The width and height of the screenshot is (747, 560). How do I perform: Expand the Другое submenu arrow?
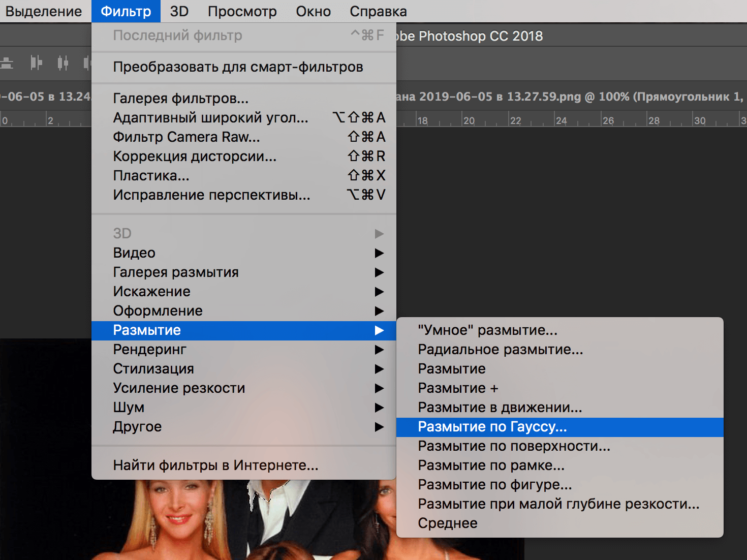click(x=379, y=427)
